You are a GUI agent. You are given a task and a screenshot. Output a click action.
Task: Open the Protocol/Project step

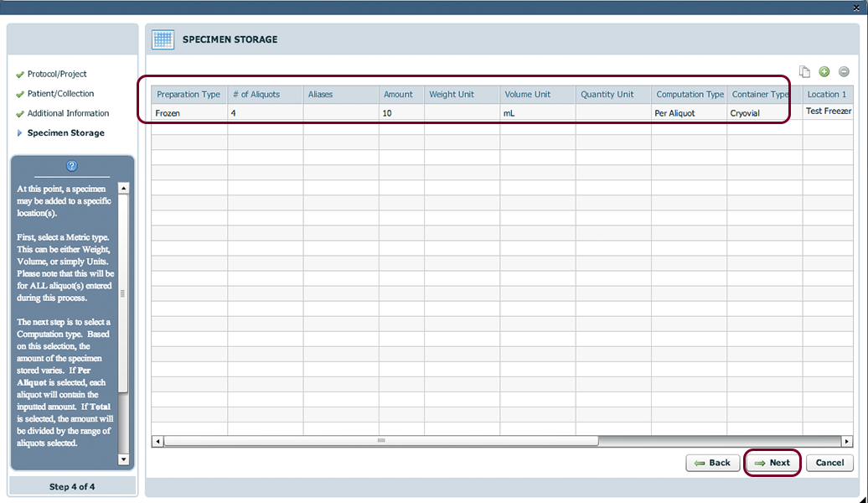pyautogui.click(x=57, y=74)
